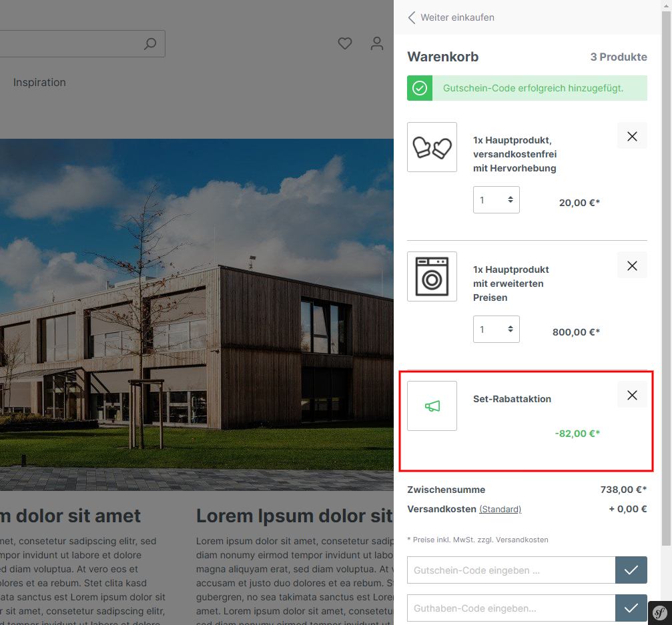The image size is (672, 625).
Task: Open the wishlist heart icon
Action: (344, 44)
